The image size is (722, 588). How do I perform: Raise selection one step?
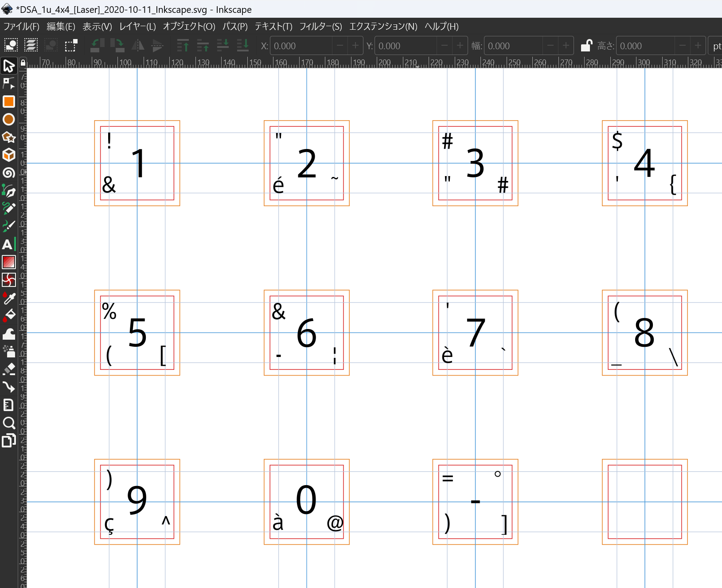pyautogui.click(x=203, y=45)
